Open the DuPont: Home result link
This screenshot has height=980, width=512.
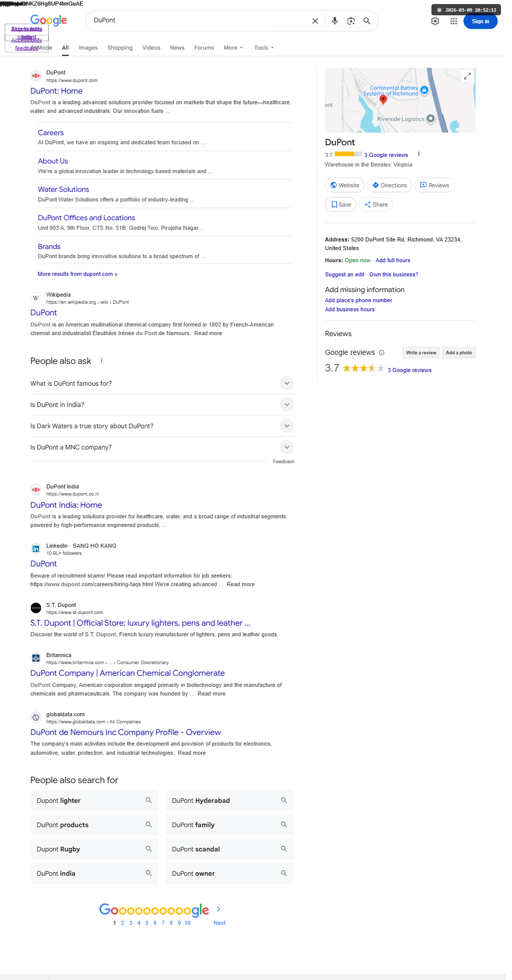pyautogui.click(x=57, y=91)
